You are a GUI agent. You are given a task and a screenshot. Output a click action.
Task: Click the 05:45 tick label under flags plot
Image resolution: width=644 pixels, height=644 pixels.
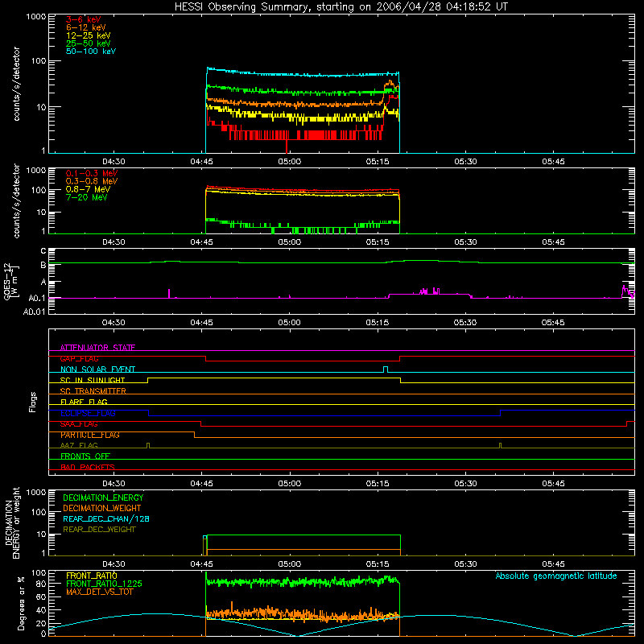point(553,484)
